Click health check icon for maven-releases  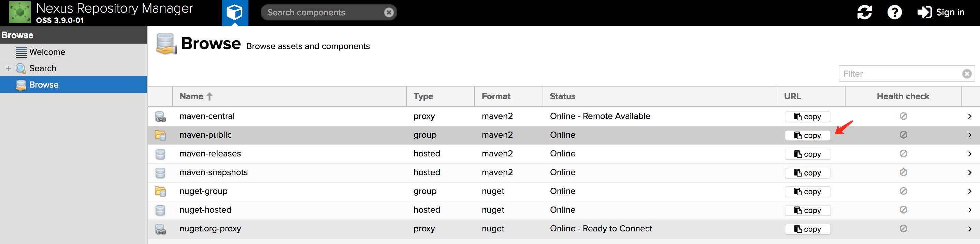(903, 153)
